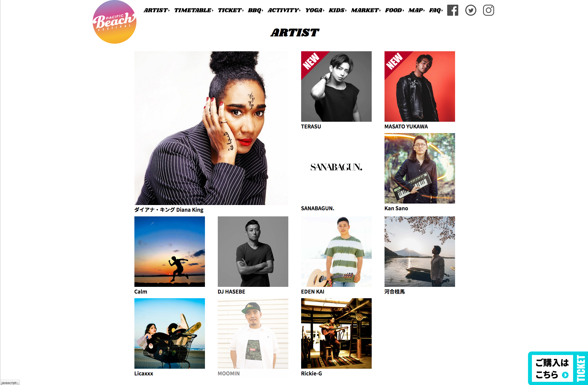This screenshot has width=588, height=385.
Task: Open the Twitter profile icon
Action: pos(471,10)
